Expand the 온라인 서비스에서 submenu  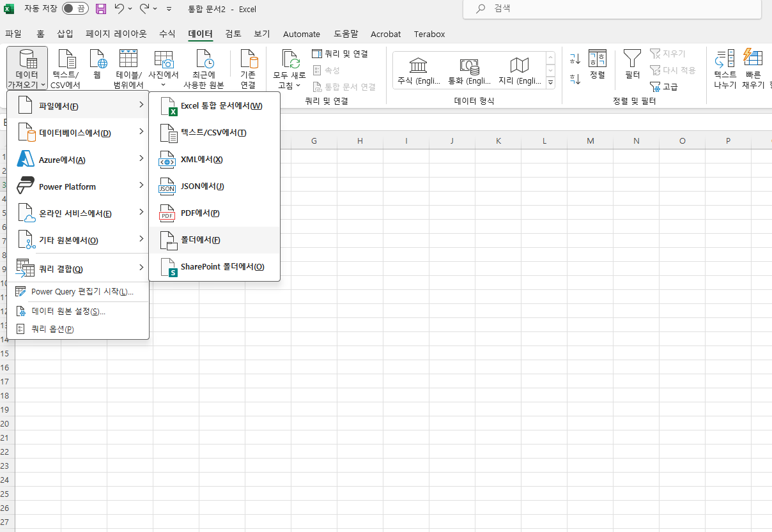point(78,213)
